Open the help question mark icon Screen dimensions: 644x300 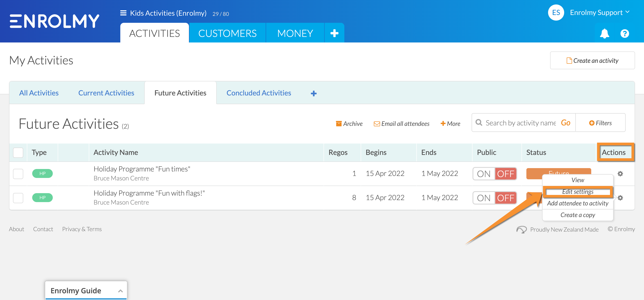[x=625, y=34]
